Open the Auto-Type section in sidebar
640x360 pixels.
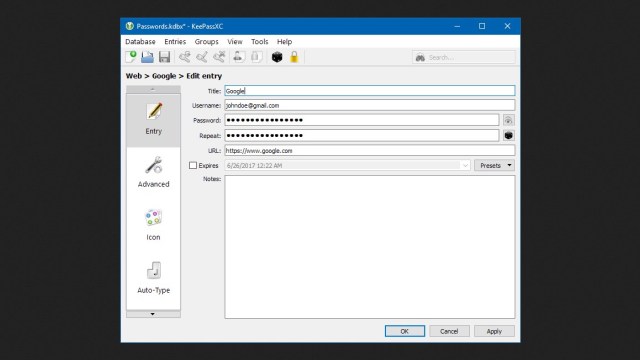click(153, 278)
